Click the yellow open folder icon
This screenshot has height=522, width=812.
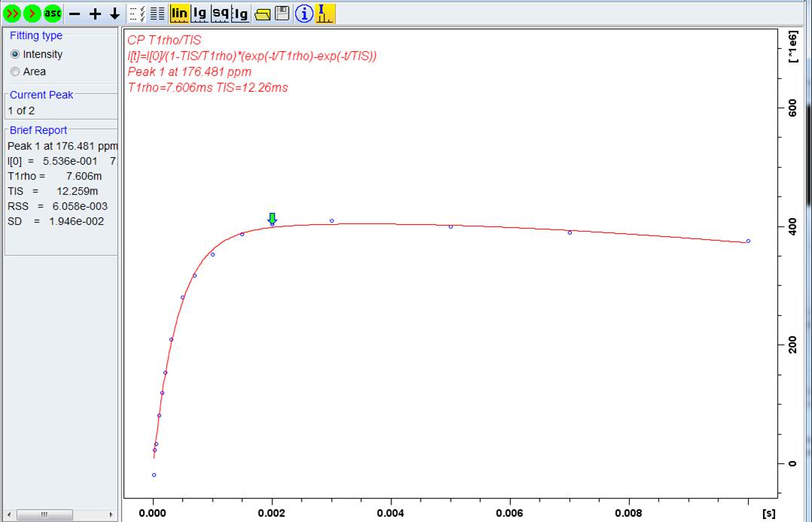point(262,14)
